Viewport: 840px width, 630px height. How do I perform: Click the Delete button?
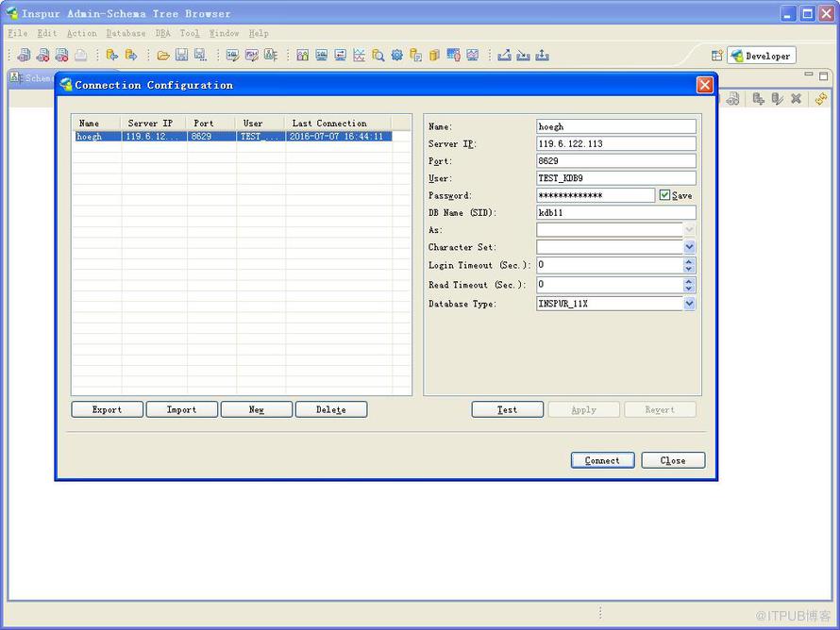(x=331, y=409)
